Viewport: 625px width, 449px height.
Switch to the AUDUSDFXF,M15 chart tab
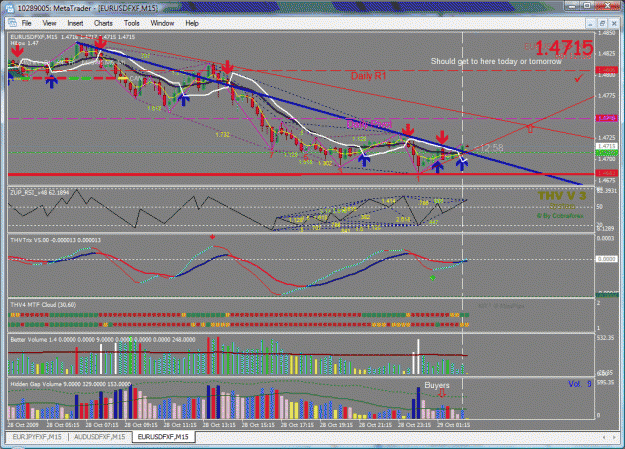[x=100, y=437]
